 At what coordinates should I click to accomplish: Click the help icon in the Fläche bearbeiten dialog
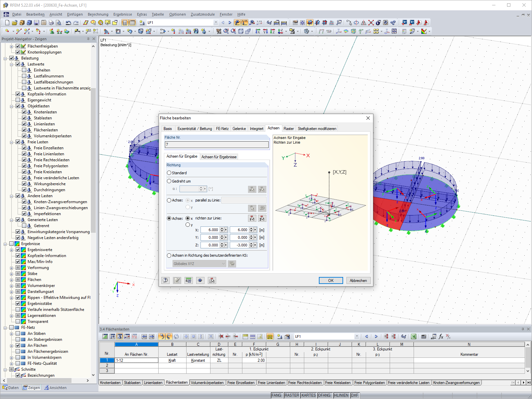tap(166, 280)
